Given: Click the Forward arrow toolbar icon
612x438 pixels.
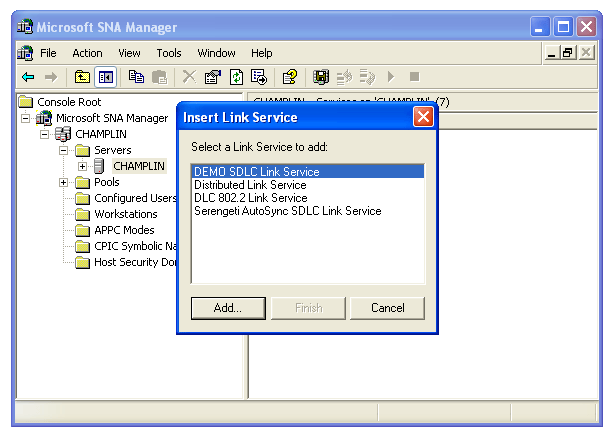Looking at the screenshot, I should 51,77.
